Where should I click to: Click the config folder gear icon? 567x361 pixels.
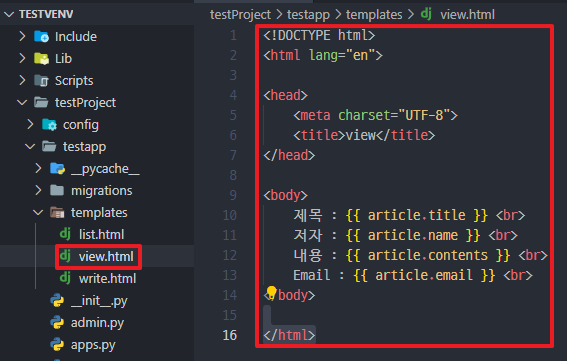(x=50, y=125)
